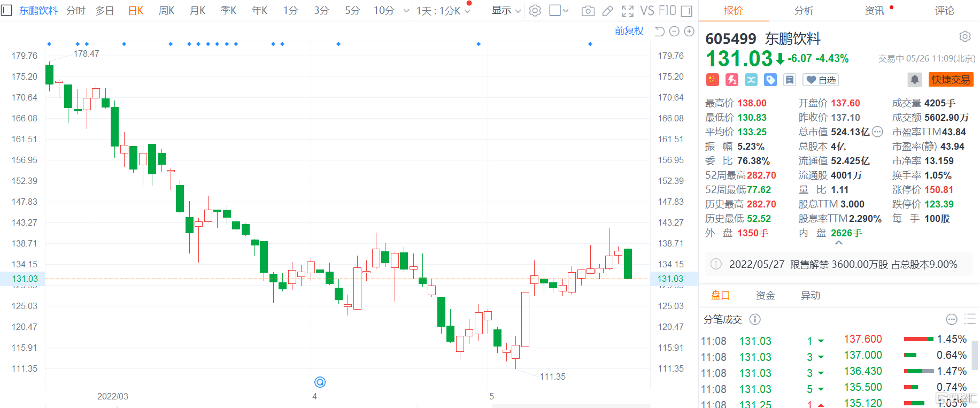Reset chart zoom with undo arrow
The width and height of the screenshot is (980, 408).
point(659,32)
